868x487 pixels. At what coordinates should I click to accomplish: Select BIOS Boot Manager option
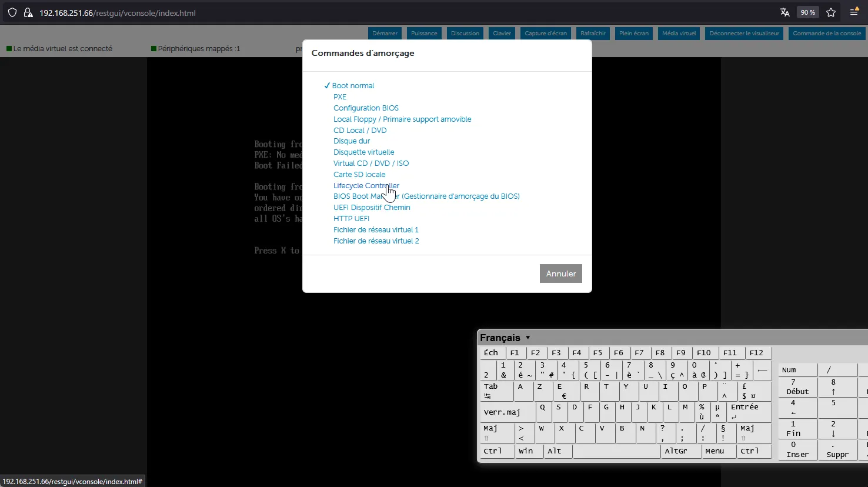click(426, 196)
